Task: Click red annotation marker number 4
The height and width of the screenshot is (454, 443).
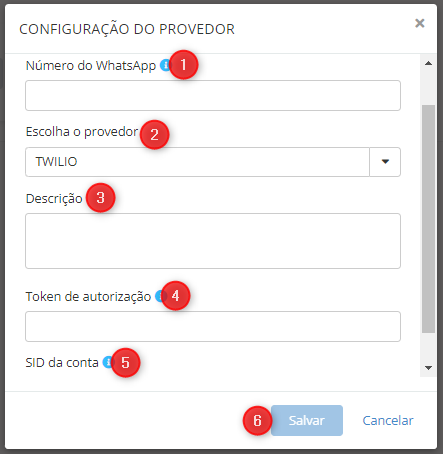Action: click(175, 296)
